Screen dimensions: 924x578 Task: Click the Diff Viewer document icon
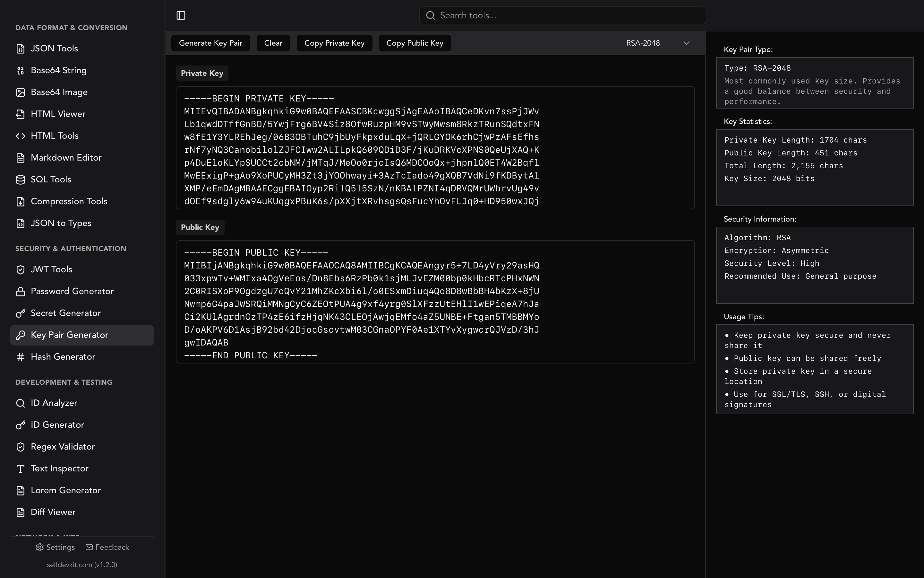(21, 512)
